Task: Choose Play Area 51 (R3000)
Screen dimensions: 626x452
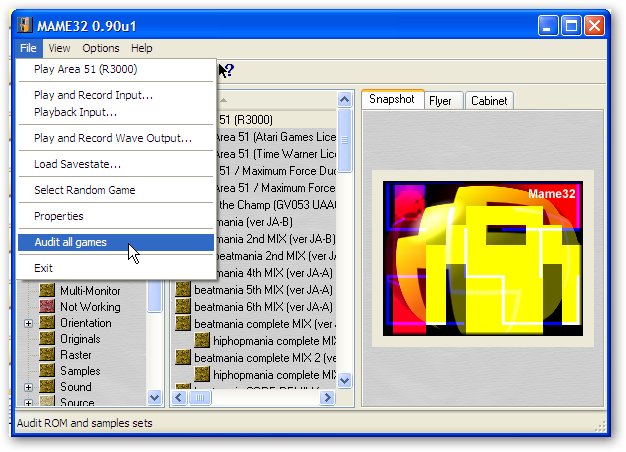Action: pos(116,69)
